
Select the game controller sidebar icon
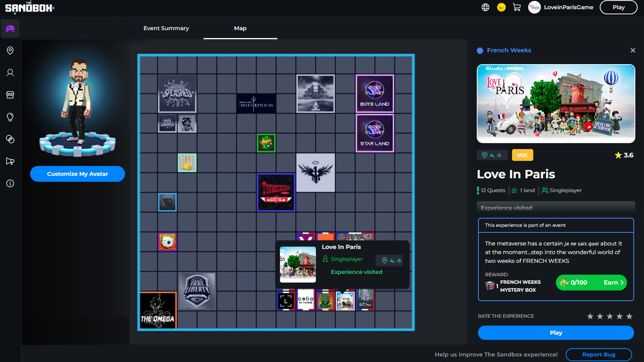(x=10, y=29)
